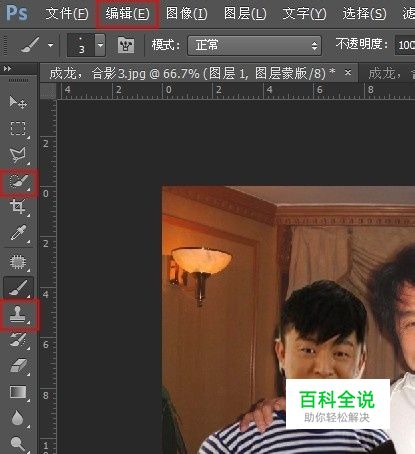415x454 pixels.
Task: Select the Polygonal Lasso tool
Action: pos(18,155)
